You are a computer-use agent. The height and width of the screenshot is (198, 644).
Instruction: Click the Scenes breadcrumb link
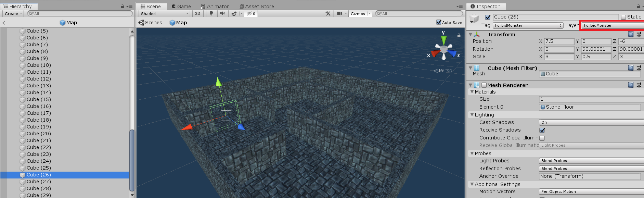coord(151,23)
